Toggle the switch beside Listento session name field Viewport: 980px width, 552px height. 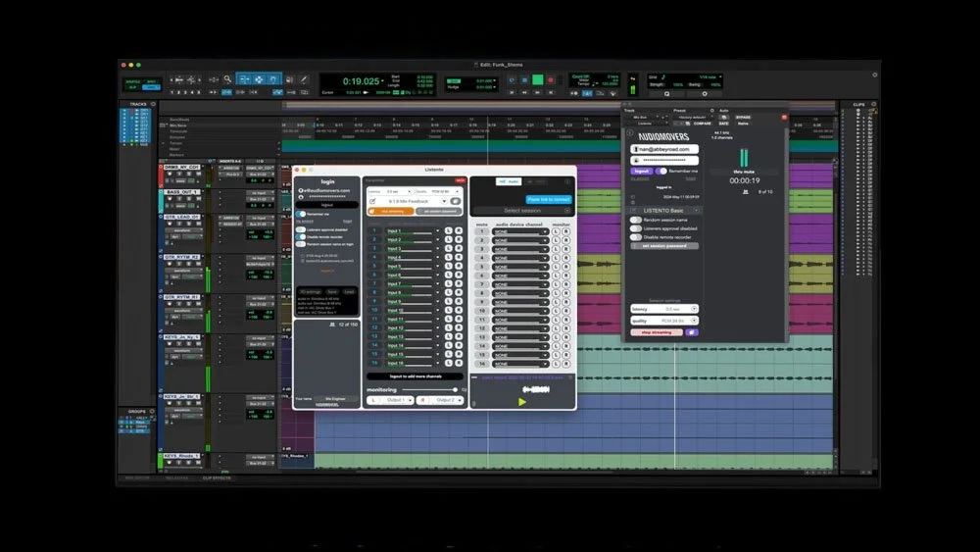[x=456, y=201]
